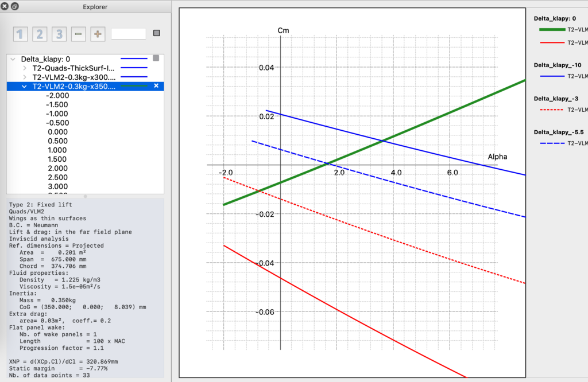Float the Explorer panel with undock icon
Screen dimensions: 588x382
point(15,6)
